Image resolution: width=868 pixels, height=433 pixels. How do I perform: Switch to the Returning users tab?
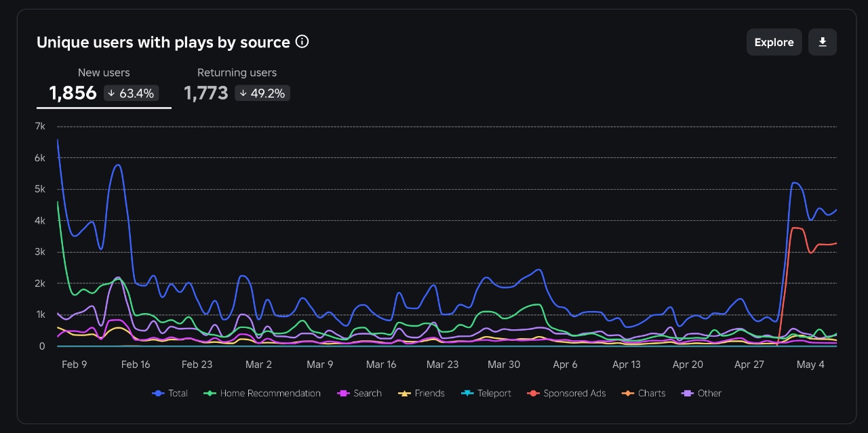coord(237,85)
